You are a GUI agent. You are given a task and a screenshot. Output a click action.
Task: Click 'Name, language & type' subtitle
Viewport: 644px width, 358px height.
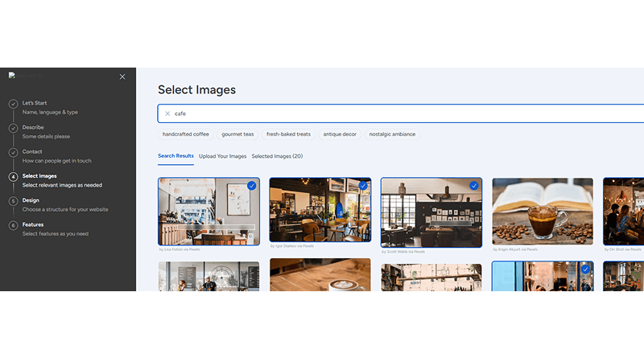[x=50, y=112]
